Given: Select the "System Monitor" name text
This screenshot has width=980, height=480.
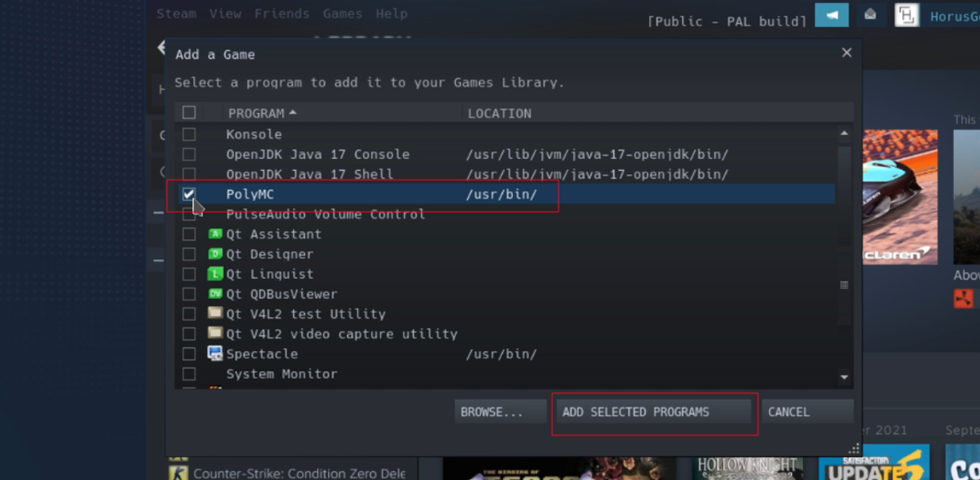Looking at the screenshot, I should [281, 374].
